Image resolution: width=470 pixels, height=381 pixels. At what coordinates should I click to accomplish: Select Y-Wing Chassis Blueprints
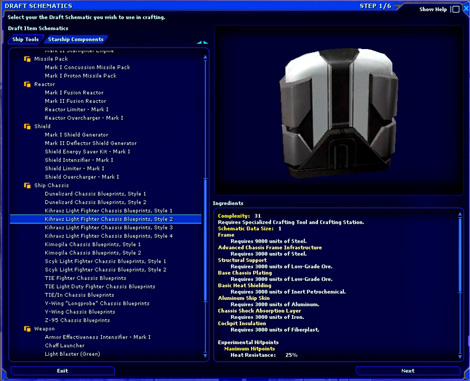pyautogui.click(x=80, y=312)
